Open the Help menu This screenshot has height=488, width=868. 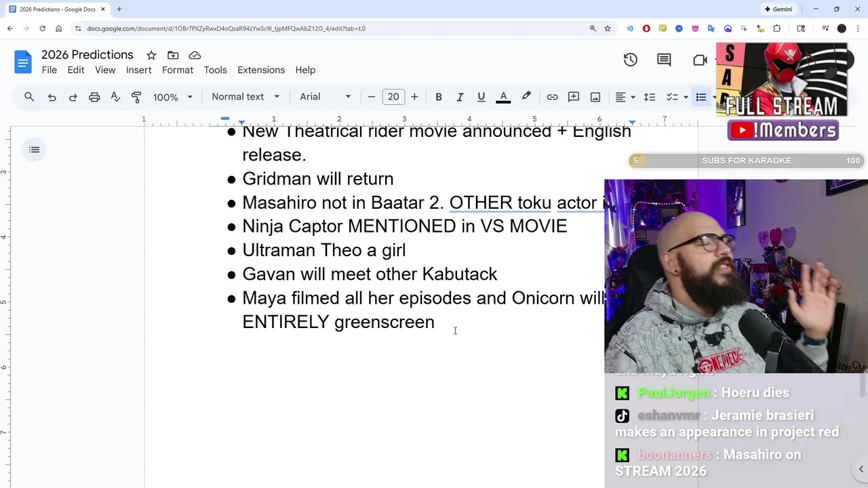point(305,70)
